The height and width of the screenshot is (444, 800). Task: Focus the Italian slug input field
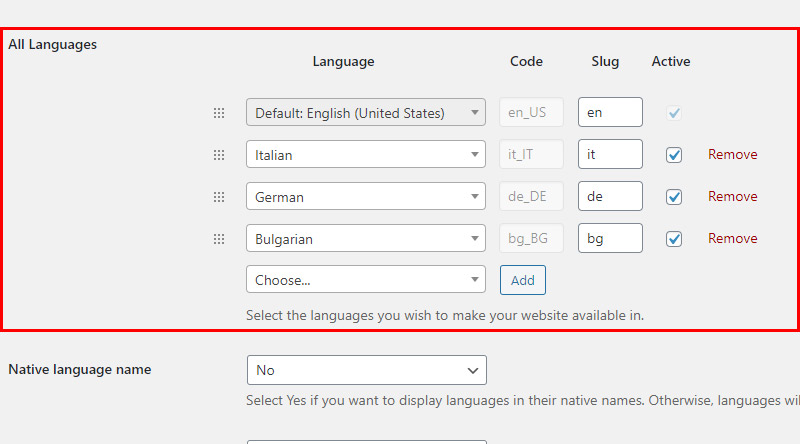[610, 154]
